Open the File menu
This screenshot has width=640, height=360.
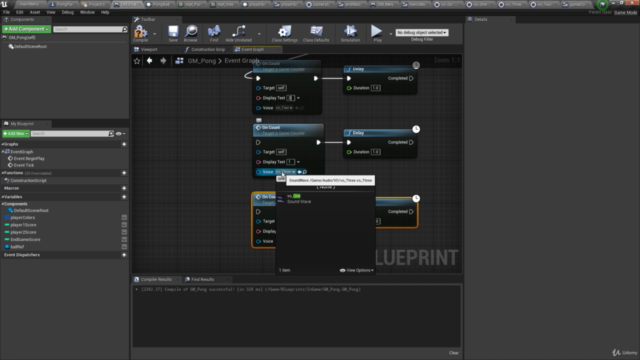click(x=6, y=12)
